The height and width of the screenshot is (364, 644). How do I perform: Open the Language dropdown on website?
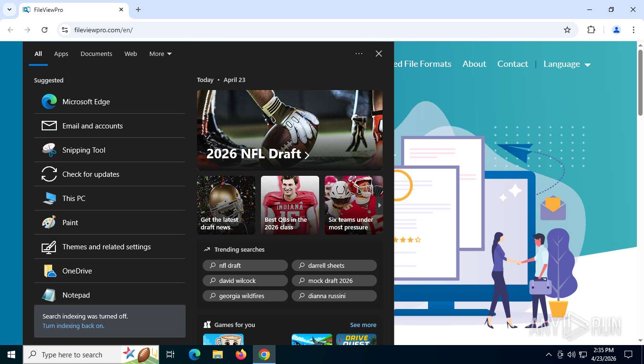[567, 64]
